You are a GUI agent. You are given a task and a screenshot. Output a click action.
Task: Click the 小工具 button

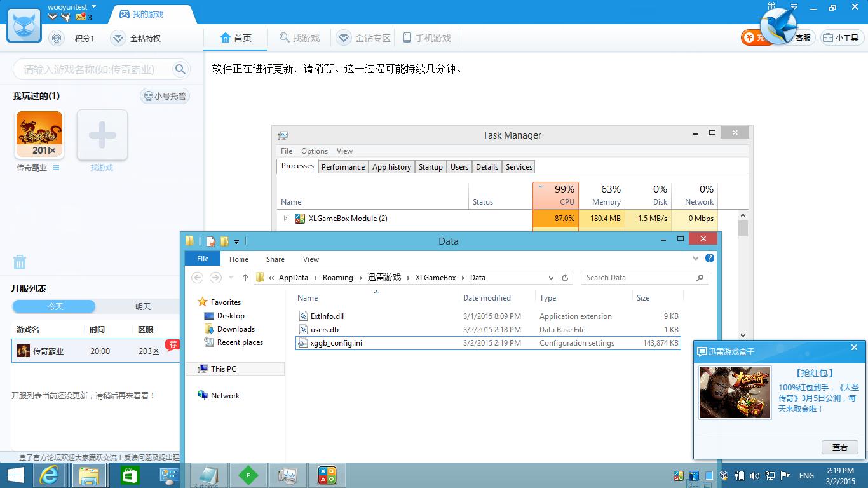point(842,38)
